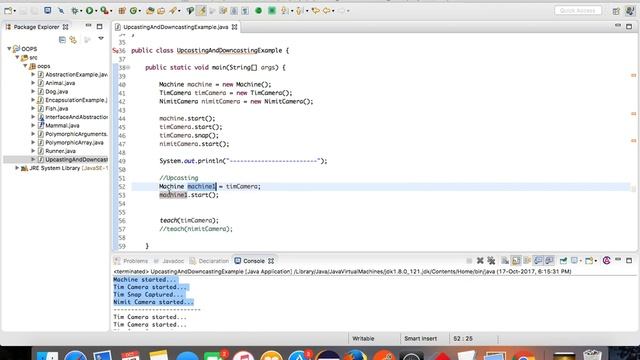Open the Open Console dropdown arrow
This screenshot has height=360, width=640.
tap(596, 261)
